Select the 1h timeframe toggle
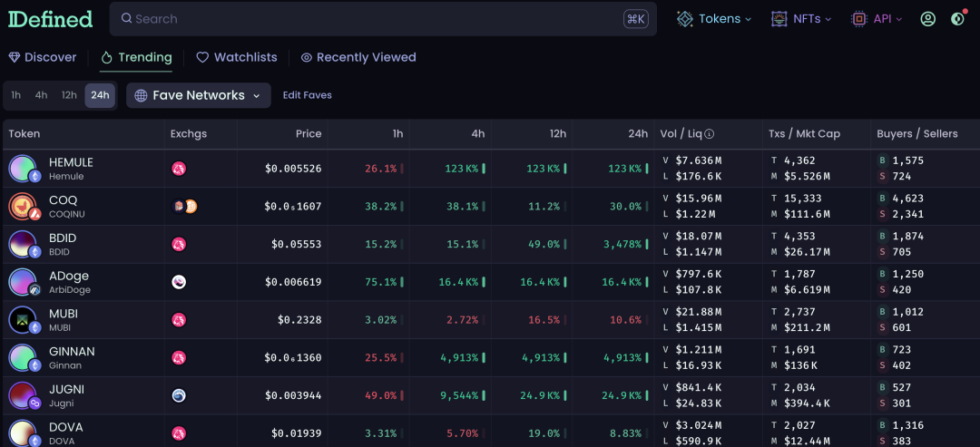The image size is (980, 447). pos(16,95)
